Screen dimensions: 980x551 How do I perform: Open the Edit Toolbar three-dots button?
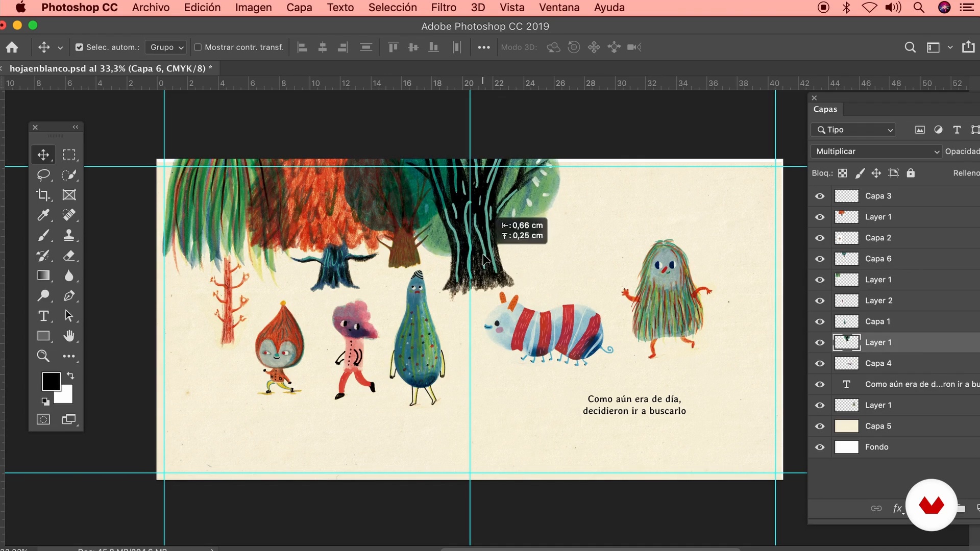tap(69, 356)
